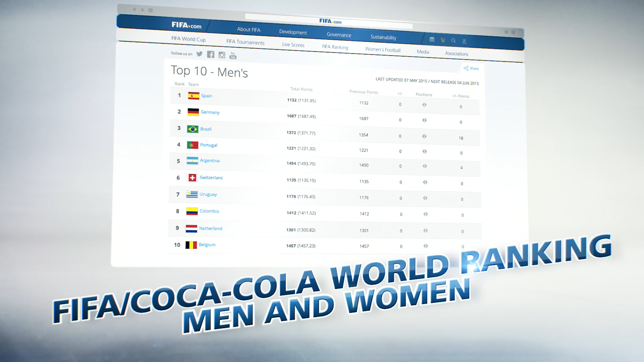
Task: Open the Facebook follow icon
Action: pyautogui.click(x=211, y=55)
